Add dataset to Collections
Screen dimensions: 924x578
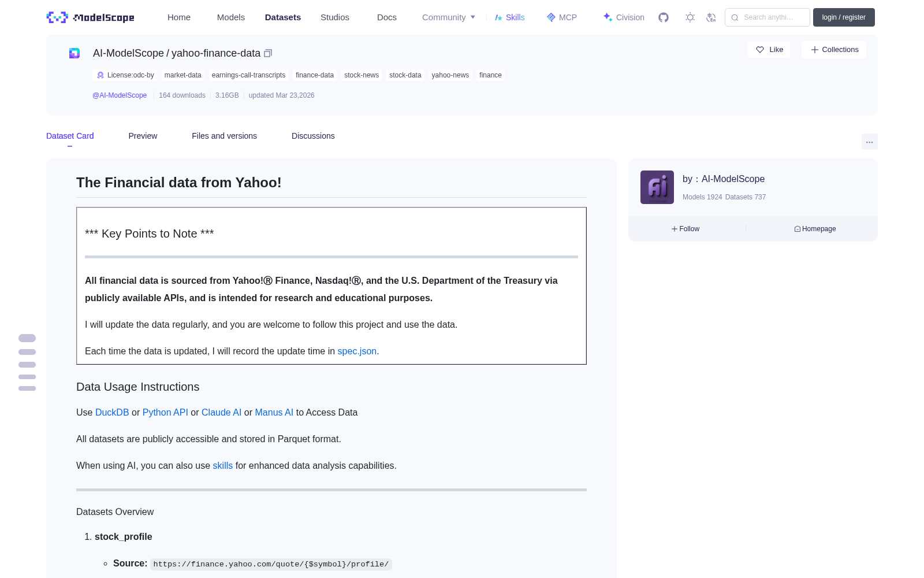[x=834, y=50]
